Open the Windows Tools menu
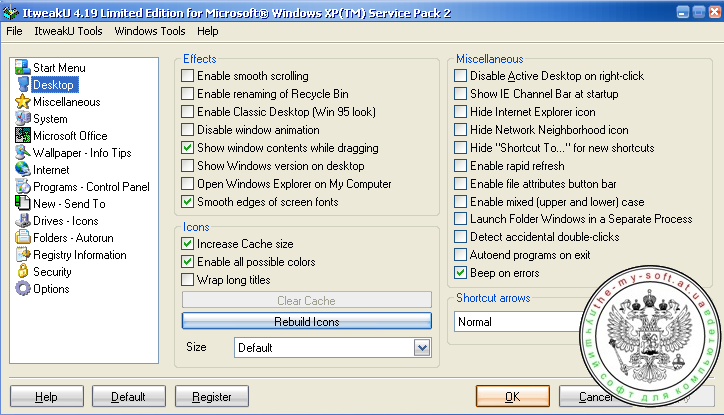This screenshot has height=415, width=724. click(x=150, y=31)
